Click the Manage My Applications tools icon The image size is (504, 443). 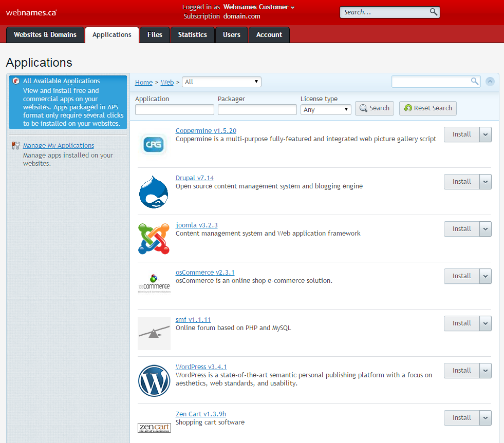tap(16, 145)
